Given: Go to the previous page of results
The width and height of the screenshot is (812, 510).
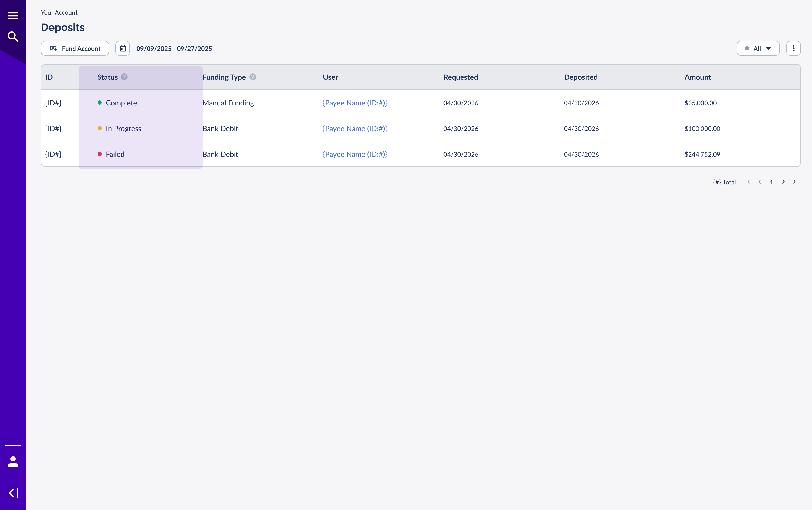Looking at the screenshot, I should [x=759, y=182].
